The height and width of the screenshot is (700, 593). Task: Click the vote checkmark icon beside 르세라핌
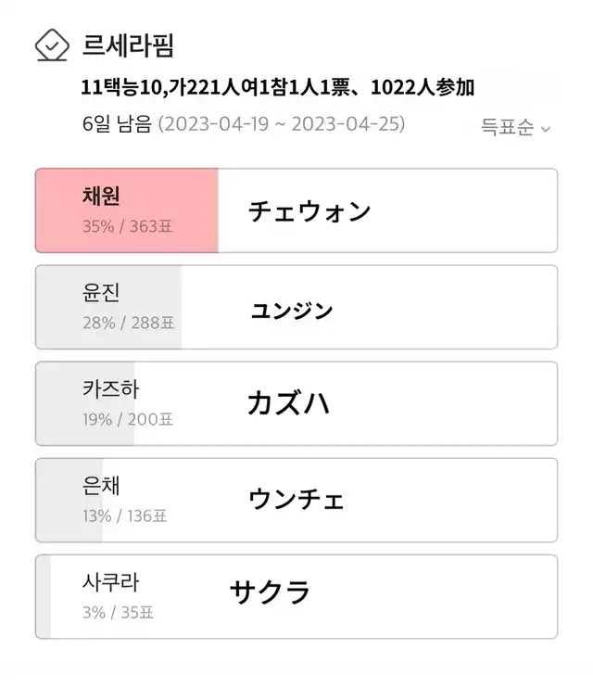[52, 45]
